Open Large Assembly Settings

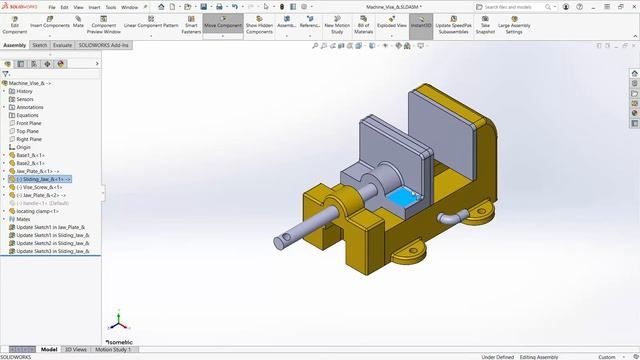tap(514, 25)
